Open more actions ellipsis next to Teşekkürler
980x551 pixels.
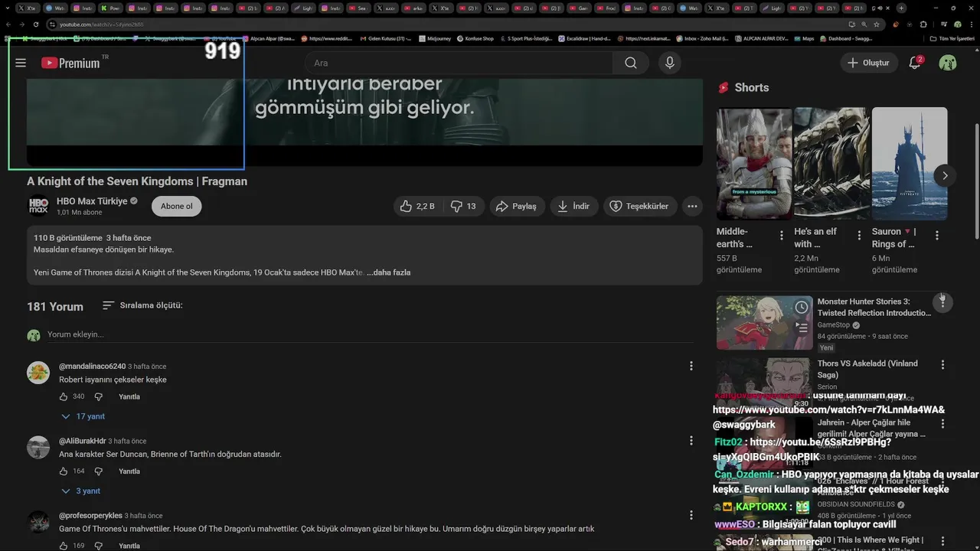click(x=692, y=206)
